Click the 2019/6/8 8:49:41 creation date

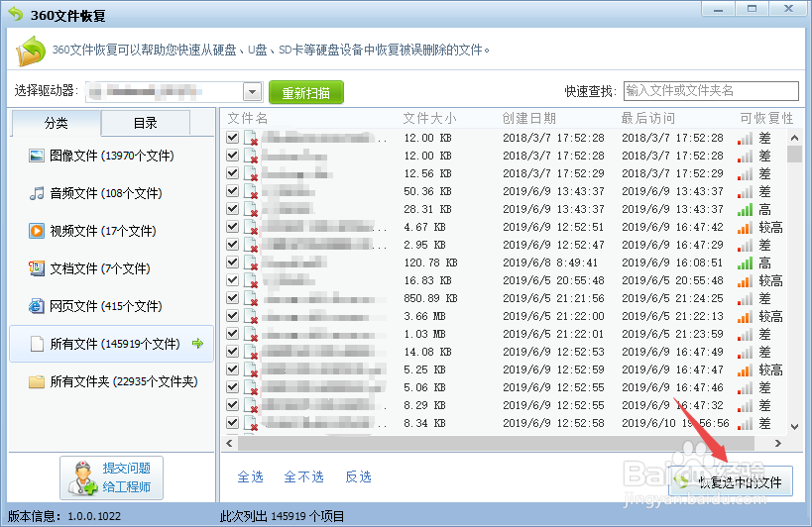pos(550,263)
